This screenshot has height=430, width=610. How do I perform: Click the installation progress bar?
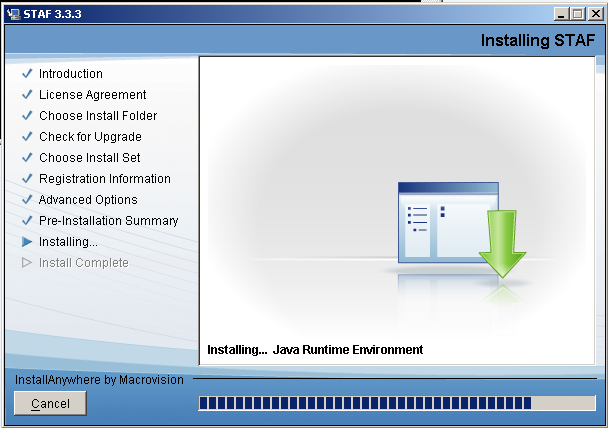click(x=397, y=403)
